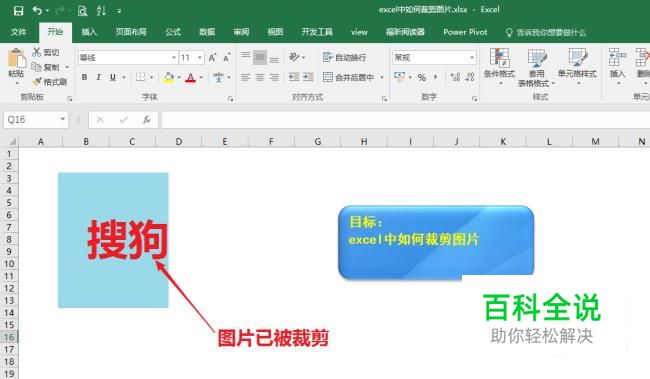This screenshot has height=379, width=650.
Task: Toggle italic formatting
Action: (x=99, y=77)
